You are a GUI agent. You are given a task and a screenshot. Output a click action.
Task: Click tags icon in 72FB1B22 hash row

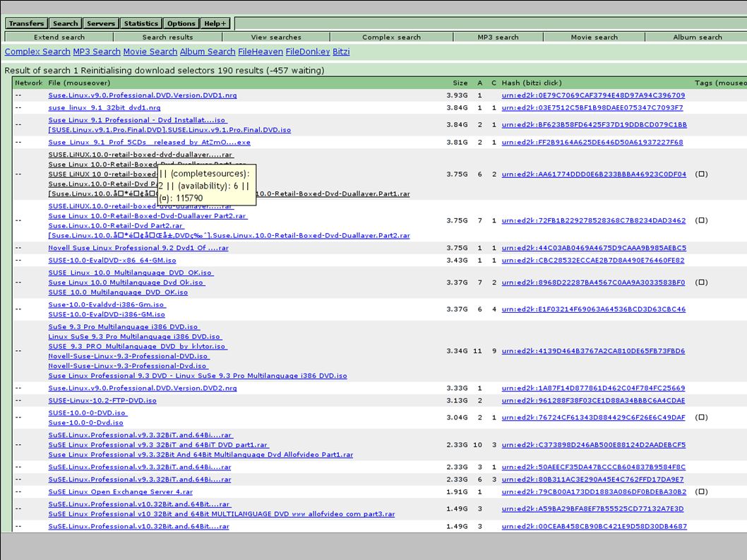(x=701, y=220)
